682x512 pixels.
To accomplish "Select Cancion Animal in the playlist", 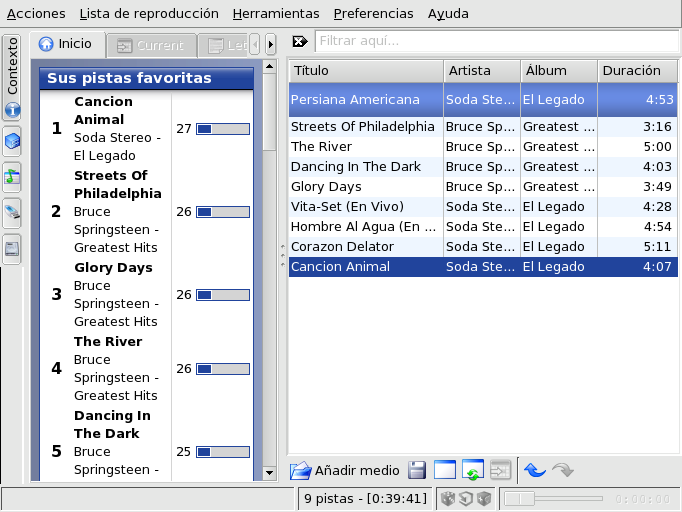I will [483, 267].
